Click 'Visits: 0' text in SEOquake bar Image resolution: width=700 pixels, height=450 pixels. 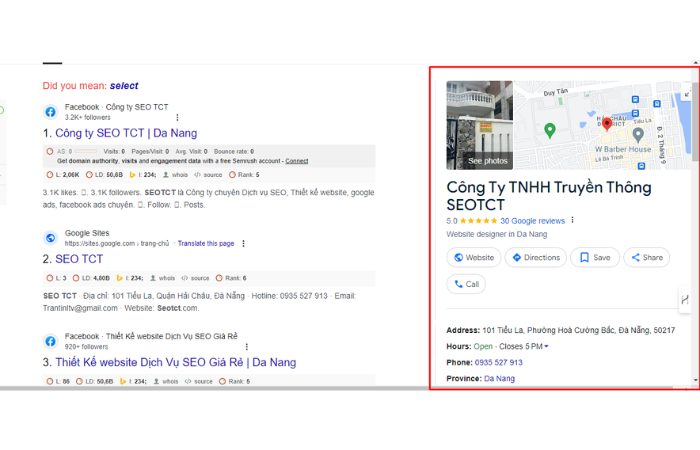[114, 151]
